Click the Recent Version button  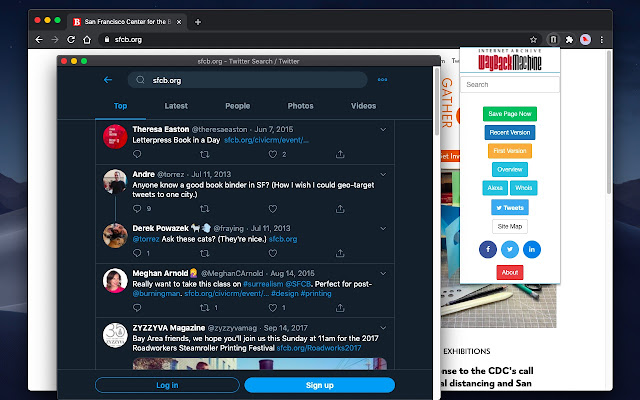click(x=510, y=132)
